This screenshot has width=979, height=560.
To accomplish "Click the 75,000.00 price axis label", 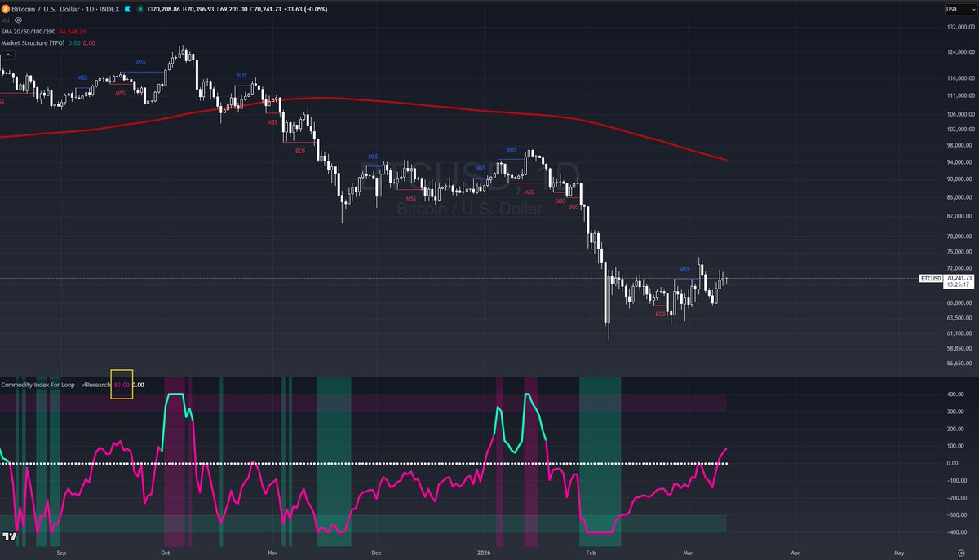I will 961,252.
